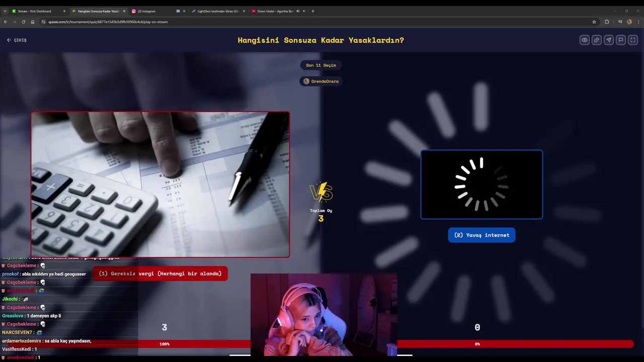Screen dimensions: 644x362
Task: Click the Son 11 Seçim pill
Action: pyautogui.click(x=321, y=65)
